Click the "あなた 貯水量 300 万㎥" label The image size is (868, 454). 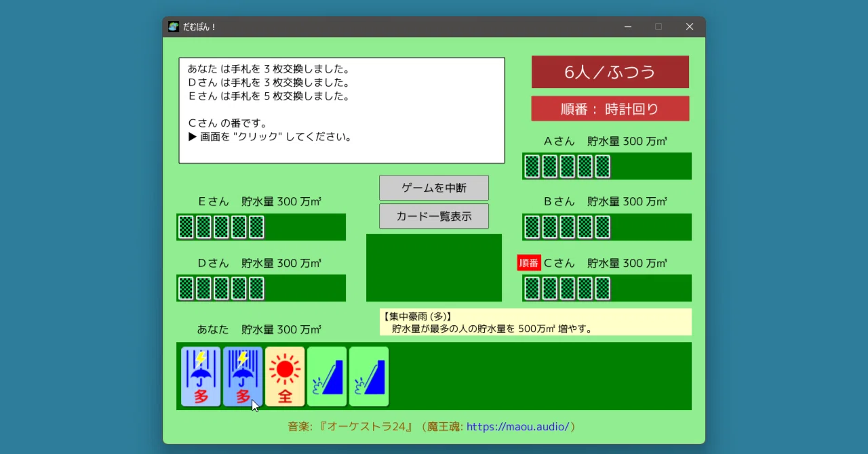260,329
